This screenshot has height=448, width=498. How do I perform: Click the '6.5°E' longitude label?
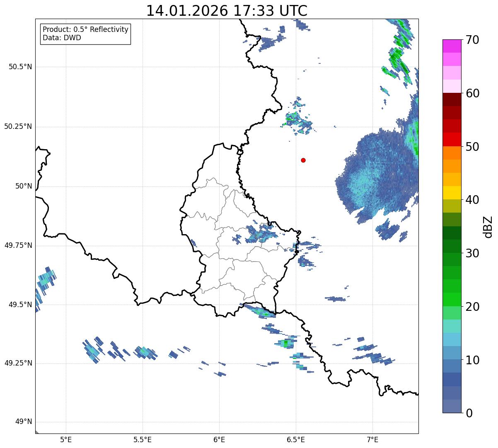point(296,439)
